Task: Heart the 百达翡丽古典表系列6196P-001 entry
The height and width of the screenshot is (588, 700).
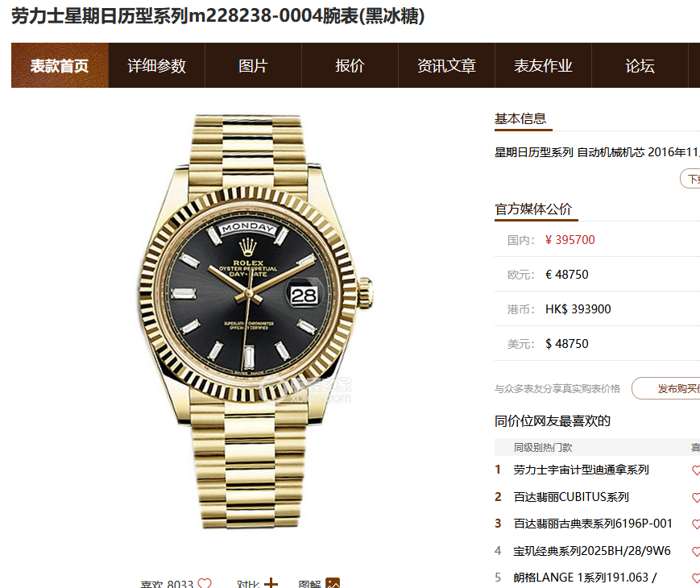Action: (696, 524)
